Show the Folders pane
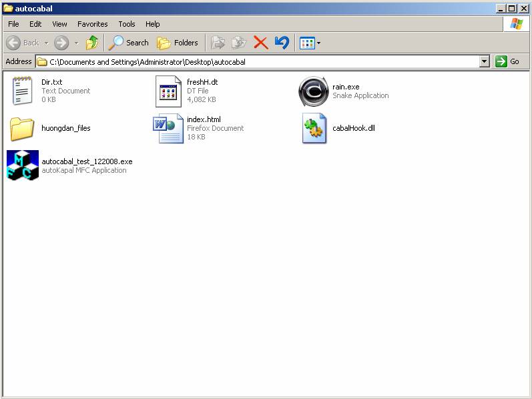The width and height of the screenshot is (532, 399). coord(178,43)
